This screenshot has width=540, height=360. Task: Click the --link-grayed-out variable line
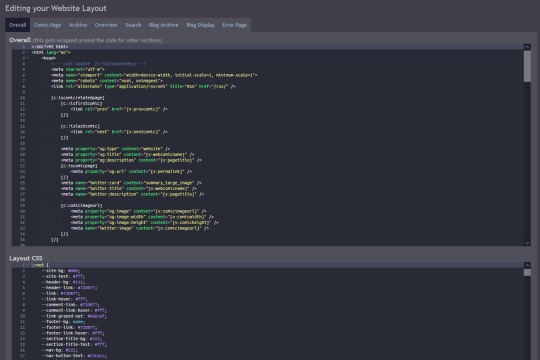[74, 316]
